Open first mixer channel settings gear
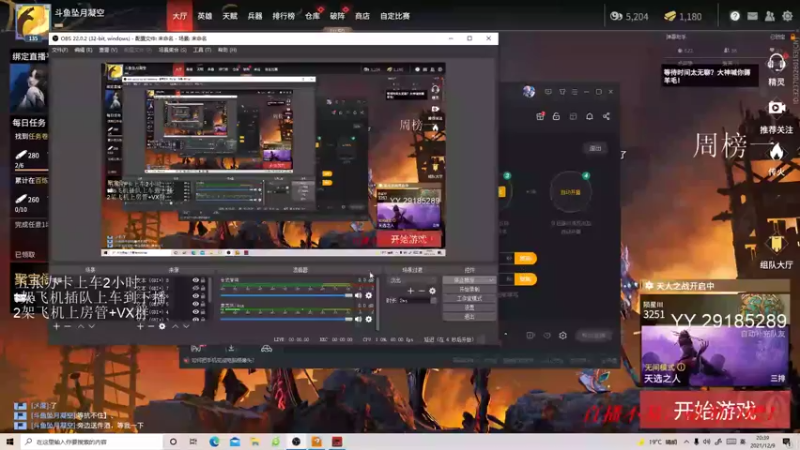Screen dimensions: 800x450 [369, 295]
